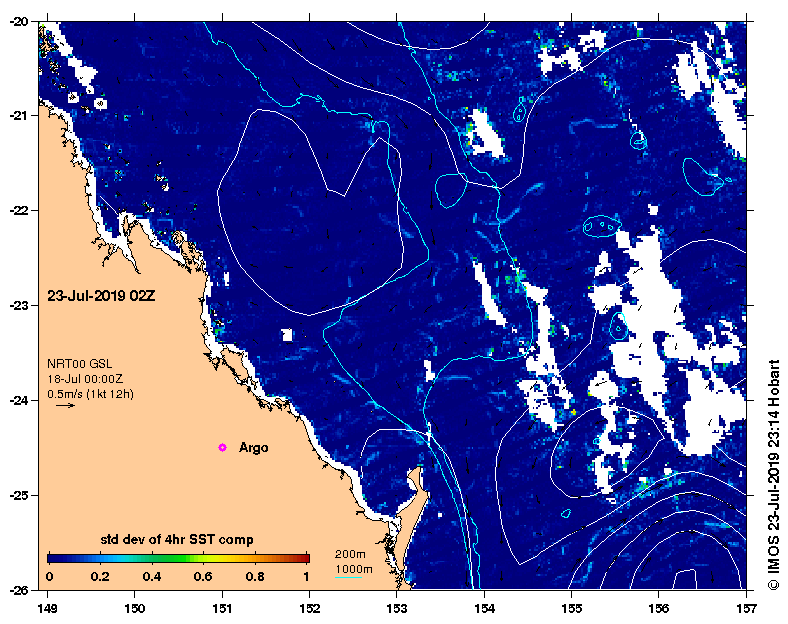Click longitude axis label '149'
This screenshot has width=788, height=624.
coord(47,608)
